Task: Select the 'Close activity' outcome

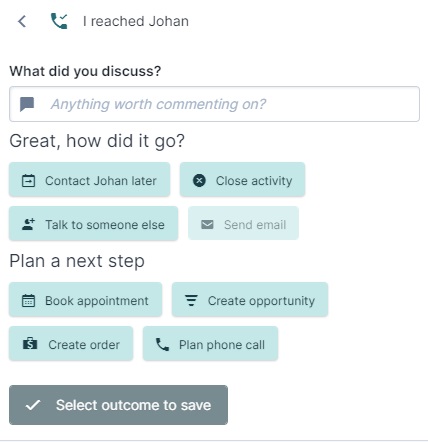Action: pos(242,180)
